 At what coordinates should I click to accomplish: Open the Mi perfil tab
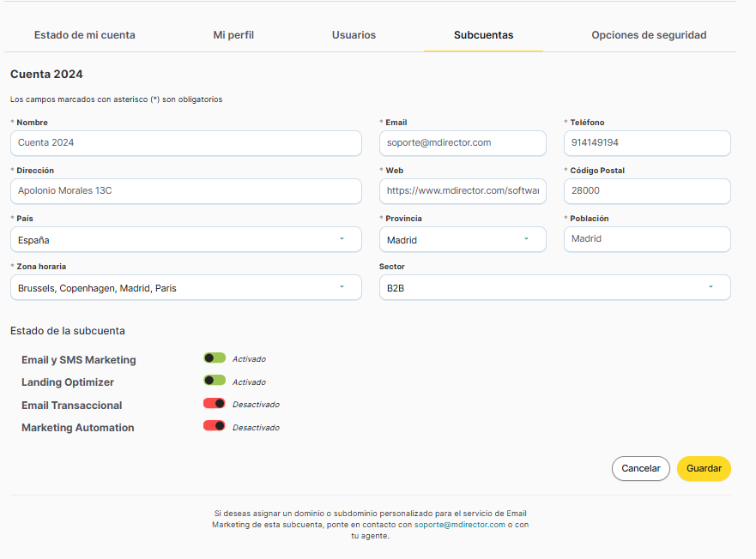pos(233,35)
